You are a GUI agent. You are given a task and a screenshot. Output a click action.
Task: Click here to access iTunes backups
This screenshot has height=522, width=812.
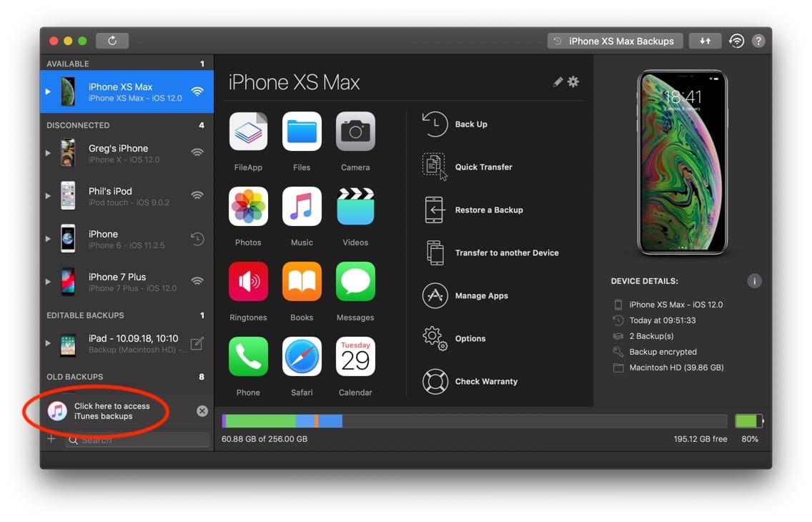[112, 411]
